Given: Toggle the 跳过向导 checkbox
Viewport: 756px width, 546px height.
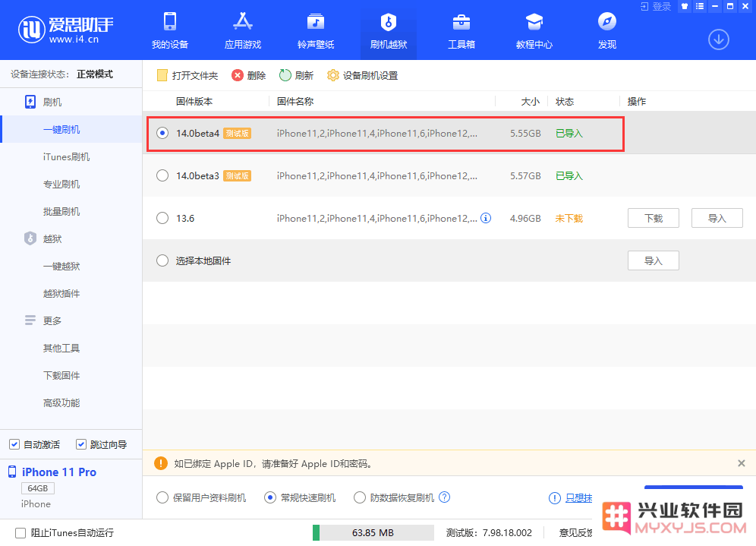Looking at the screenshot, I should [x=81, y=444].
